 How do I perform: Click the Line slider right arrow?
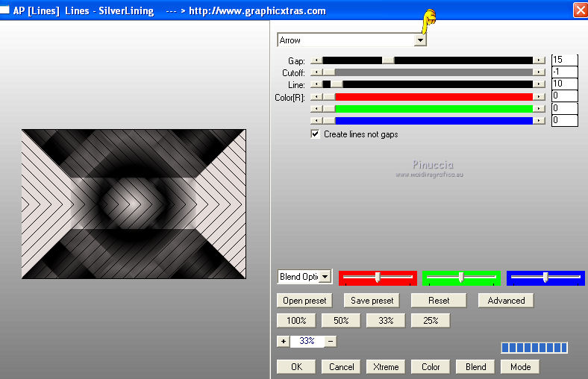539,84
